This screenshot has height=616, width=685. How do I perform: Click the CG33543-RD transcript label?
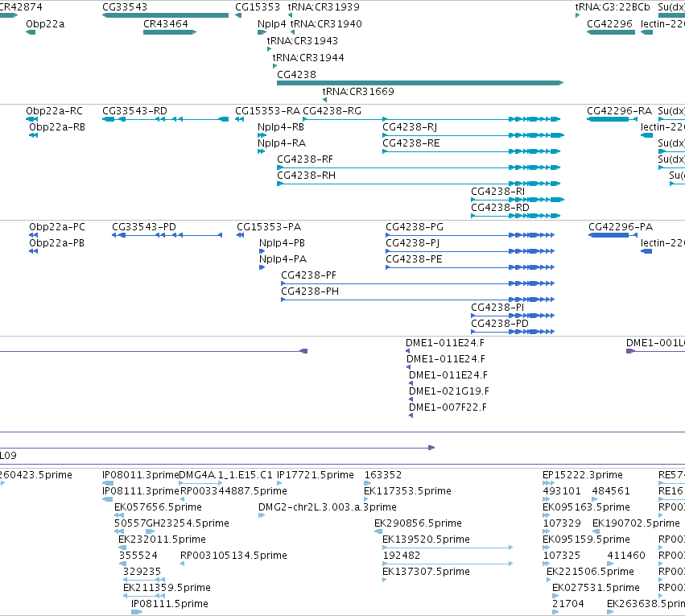[134, 111]
